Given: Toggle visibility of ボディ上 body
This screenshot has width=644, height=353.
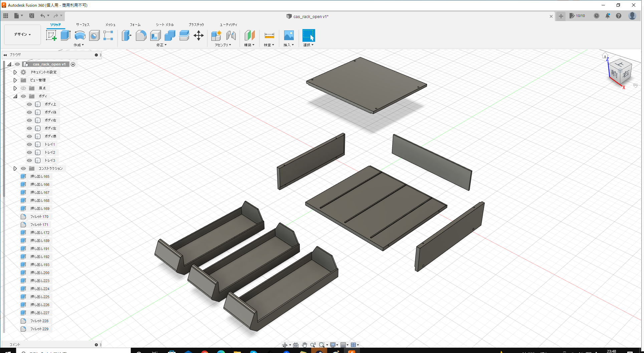Looking at the screenshot, I should (29, 104).
